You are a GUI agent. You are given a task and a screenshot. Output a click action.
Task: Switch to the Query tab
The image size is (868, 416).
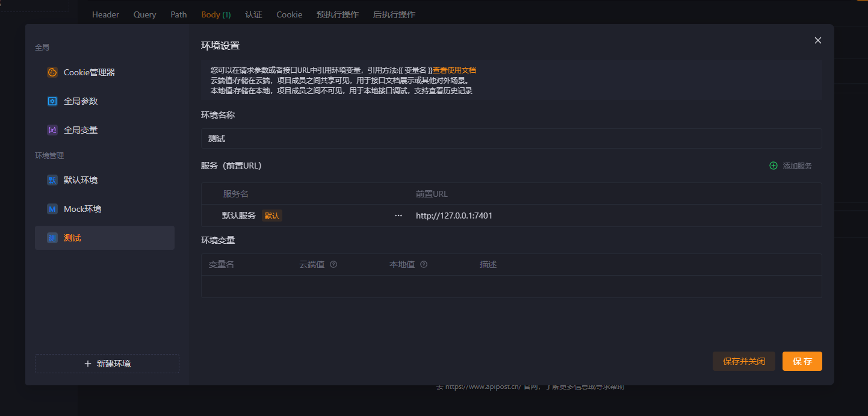(x=144, y=14)
